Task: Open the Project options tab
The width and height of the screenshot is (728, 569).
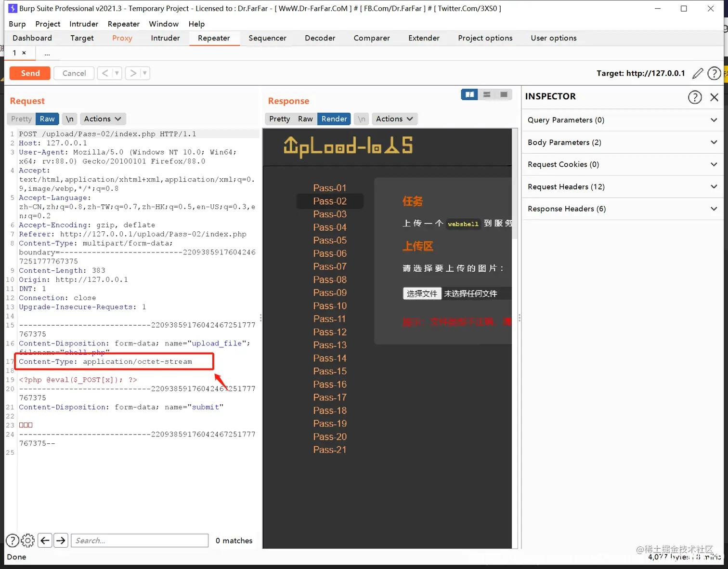Action: (485, 38)
